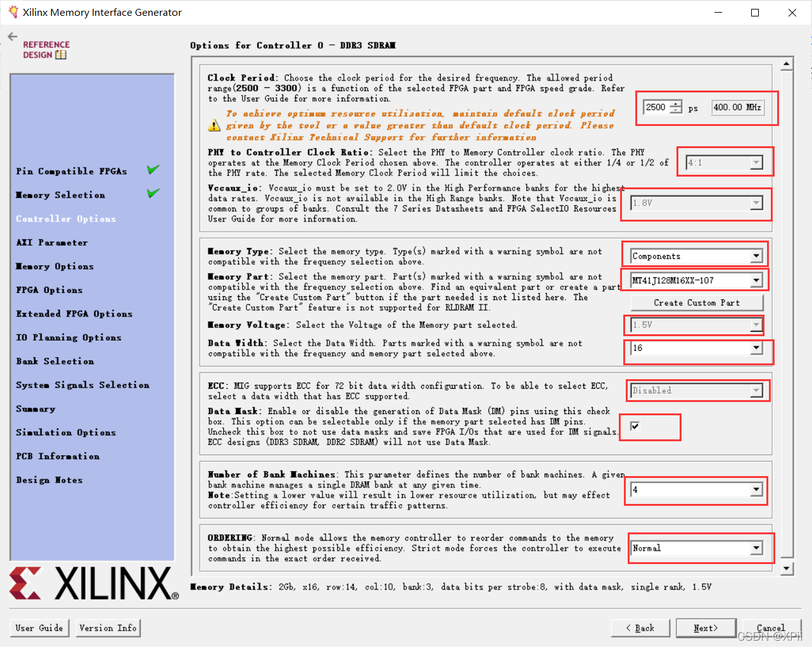The width and height of the screenshot is (812, 647).
Task: Open the Vccaux_io 1.8V dropdown
Action: point(697,203)
